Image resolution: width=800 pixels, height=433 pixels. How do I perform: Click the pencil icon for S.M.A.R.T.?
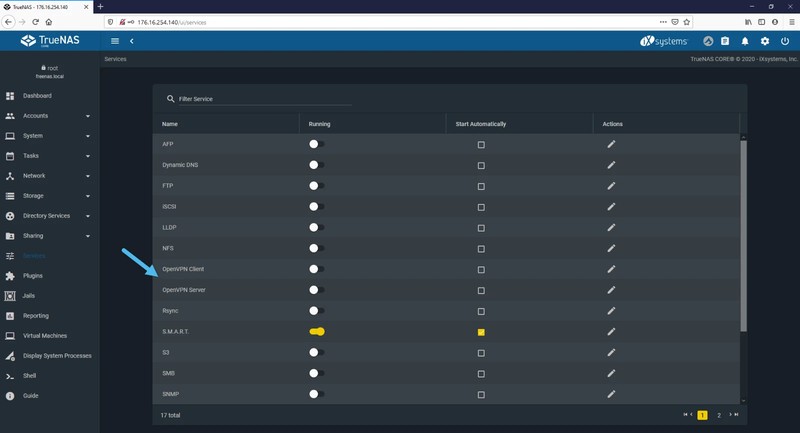pos(611,332)
